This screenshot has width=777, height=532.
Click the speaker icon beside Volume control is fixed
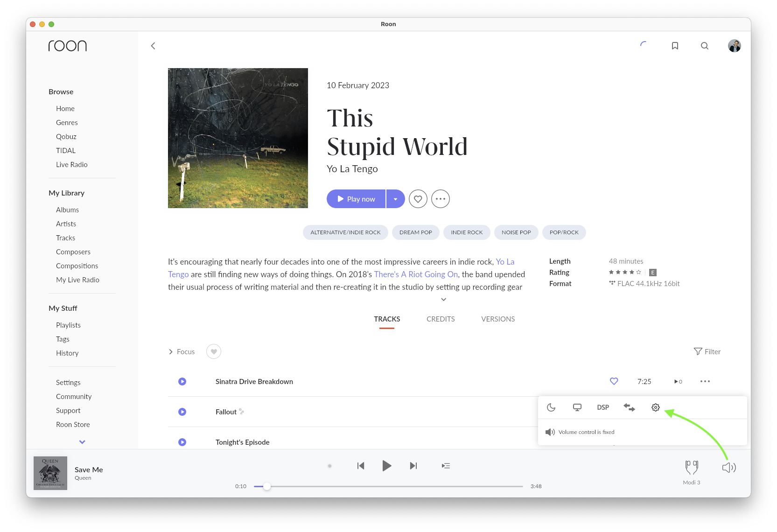click(550, 432)
